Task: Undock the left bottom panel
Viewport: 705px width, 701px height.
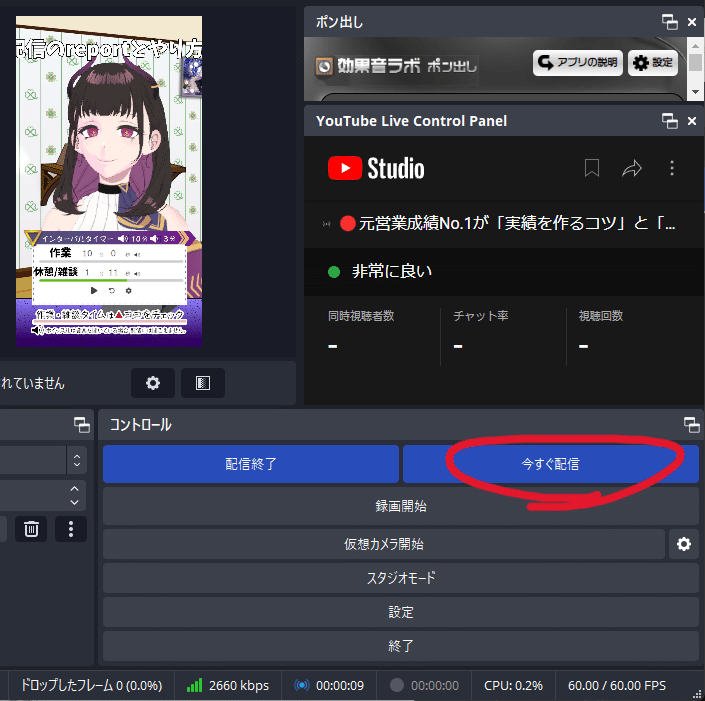Action: 81,425
